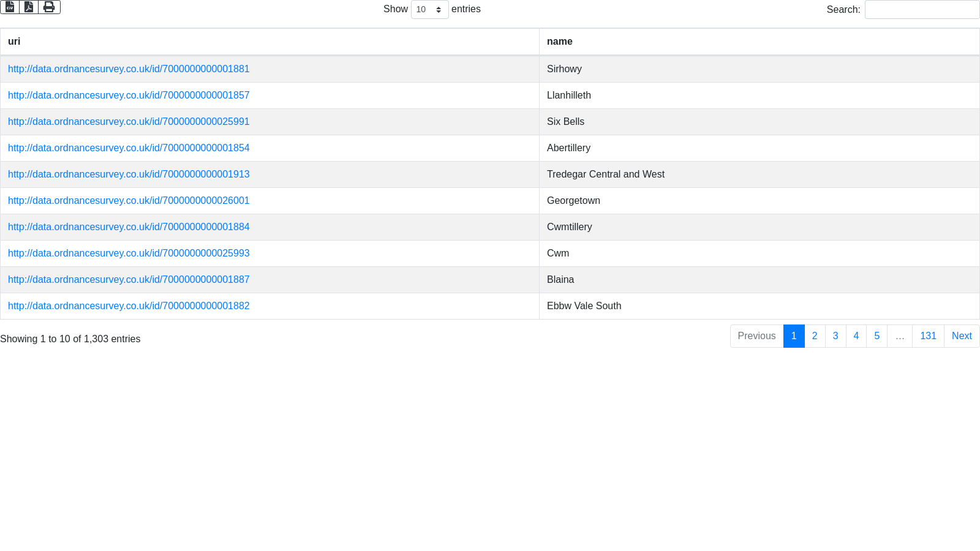The image size is (980, 551).
Task: Go to page 5 of the table
Action: (876, 336)
